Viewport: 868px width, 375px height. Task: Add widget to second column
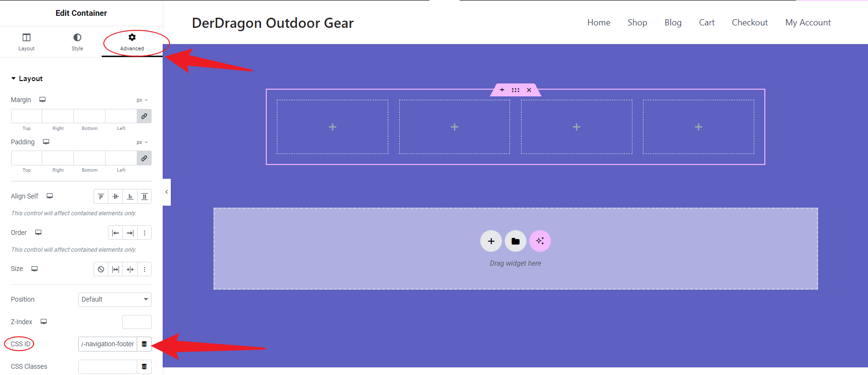(454, 127)
